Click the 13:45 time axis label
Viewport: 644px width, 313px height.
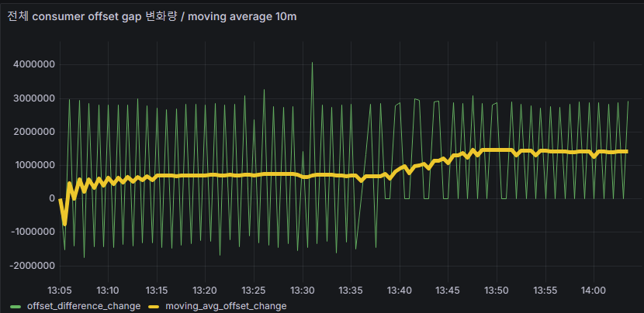coord(448,291)
